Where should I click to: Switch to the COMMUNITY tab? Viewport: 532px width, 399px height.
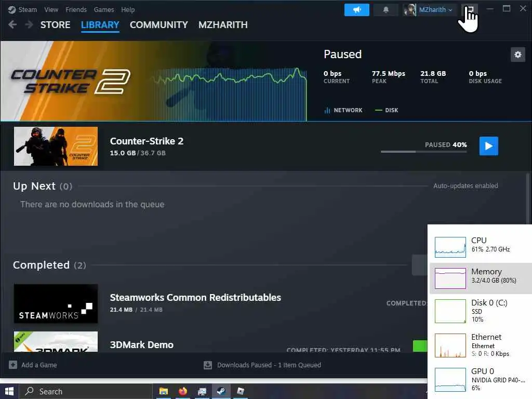pyautogui.click(x=159, y=25)
